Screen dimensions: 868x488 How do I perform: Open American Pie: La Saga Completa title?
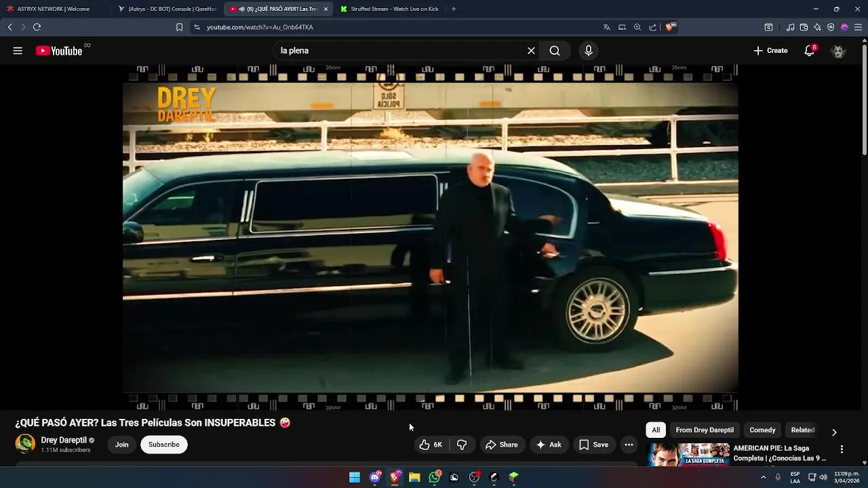[x=781, y=453]
